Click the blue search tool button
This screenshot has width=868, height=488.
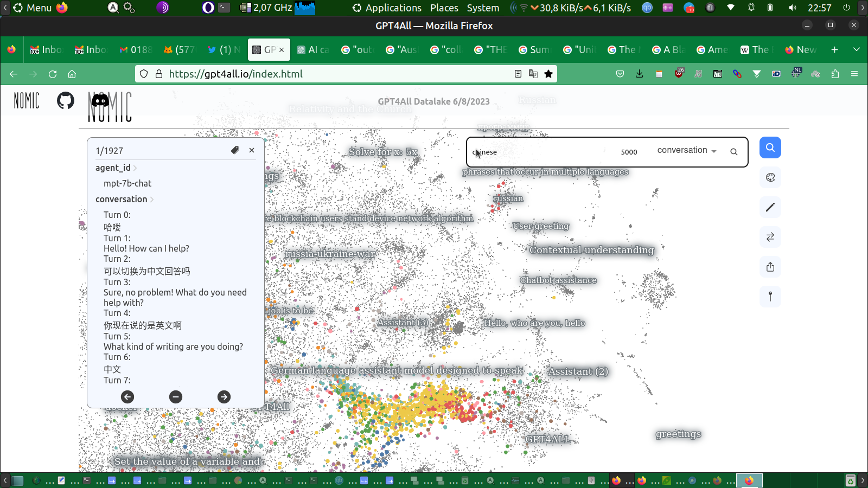point(770,147)
